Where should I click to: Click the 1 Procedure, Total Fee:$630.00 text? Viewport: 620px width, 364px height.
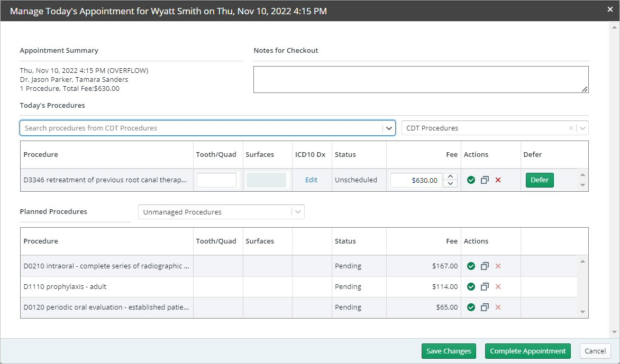[x=70, y=88]
